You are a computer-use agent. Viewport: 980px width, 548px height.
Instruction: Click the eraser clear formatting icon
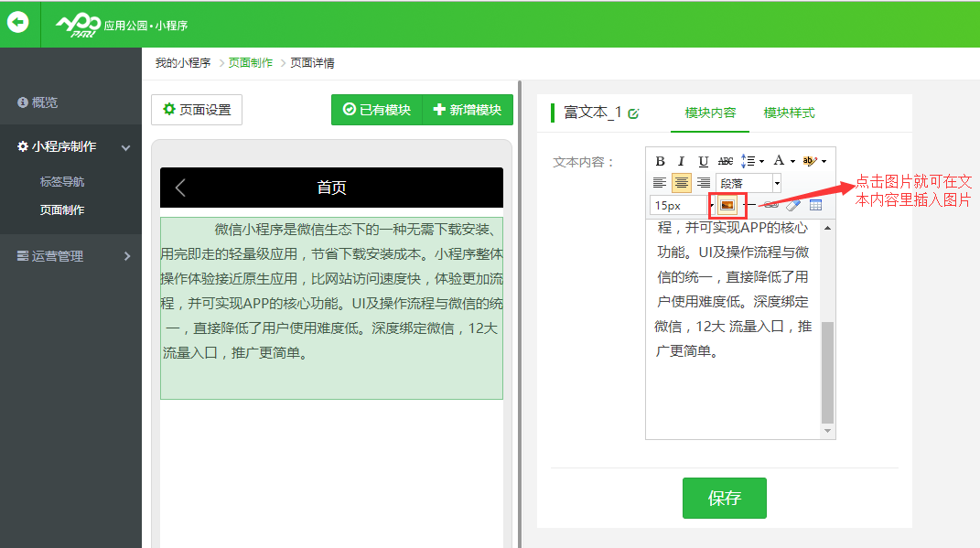[x=793, y=205]
